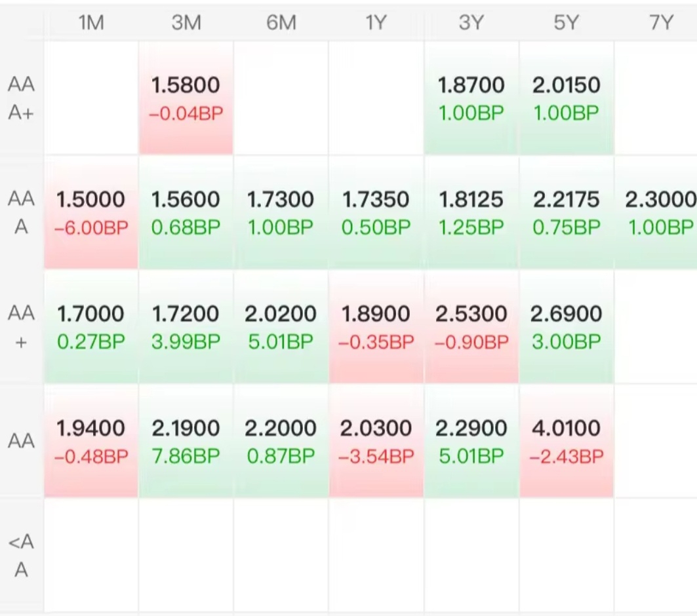The width and height of the screenshot is (697, 616).
Task: Select the 4.0100 yield cell
Action: 567,441
